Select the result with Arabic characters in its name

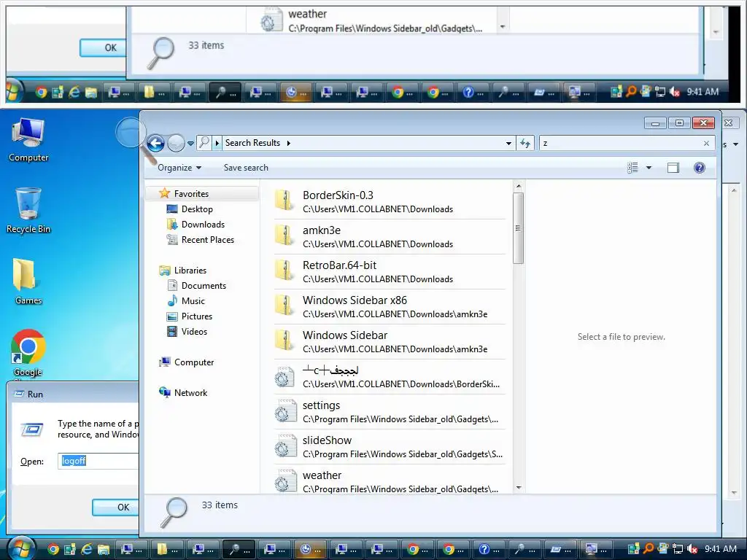click(390, 377)
